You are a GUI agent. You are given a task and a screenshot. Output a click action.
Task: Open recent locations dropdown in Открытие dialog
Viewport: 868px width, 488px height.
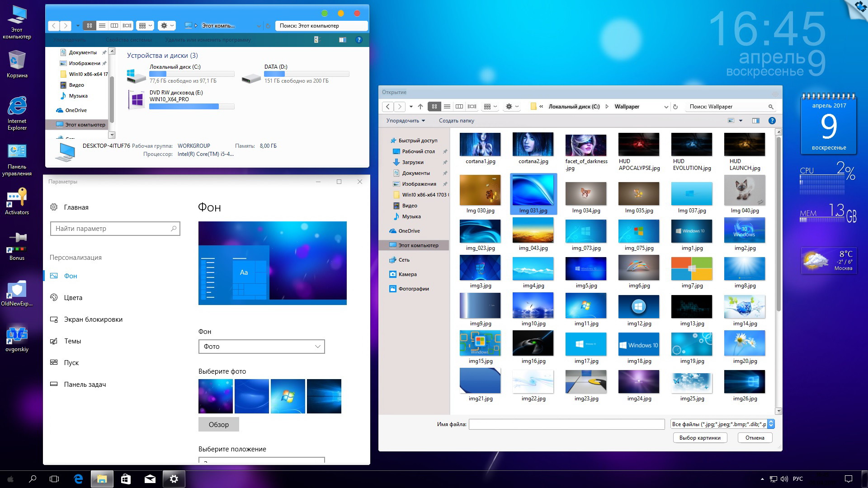(411, 107)
